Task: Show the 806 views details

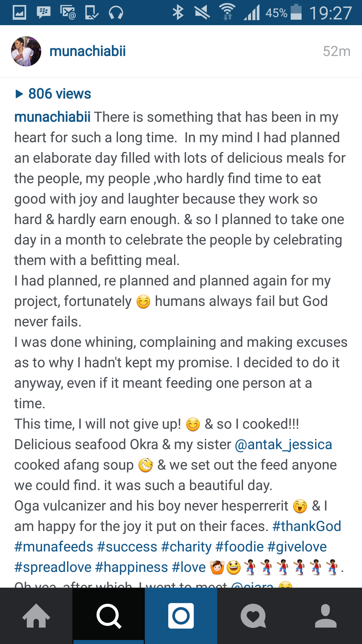Action: point(53,94)
